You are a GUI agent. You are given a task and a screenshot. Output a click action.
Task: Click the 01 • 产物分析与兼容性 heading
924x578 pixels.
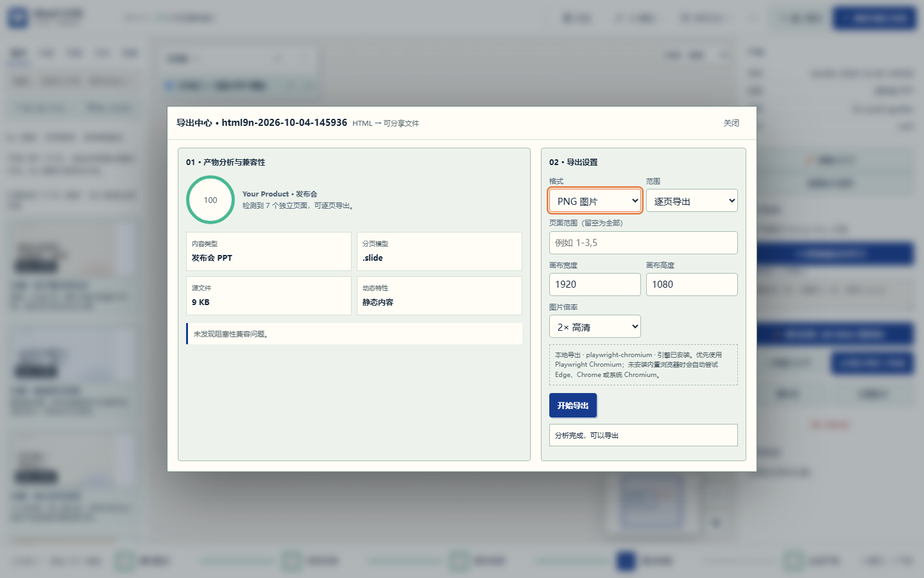(x=226, y=162)
